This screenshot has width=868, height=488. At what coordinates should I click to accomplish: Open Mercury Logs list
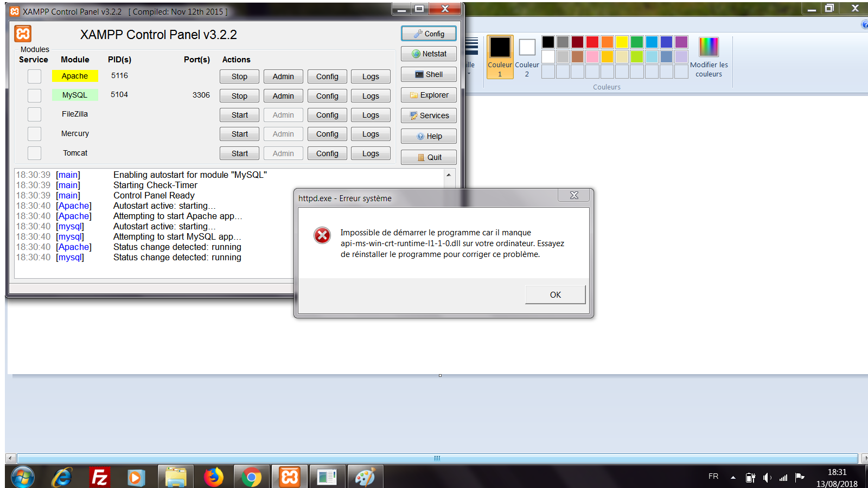[x=371, y=134]
